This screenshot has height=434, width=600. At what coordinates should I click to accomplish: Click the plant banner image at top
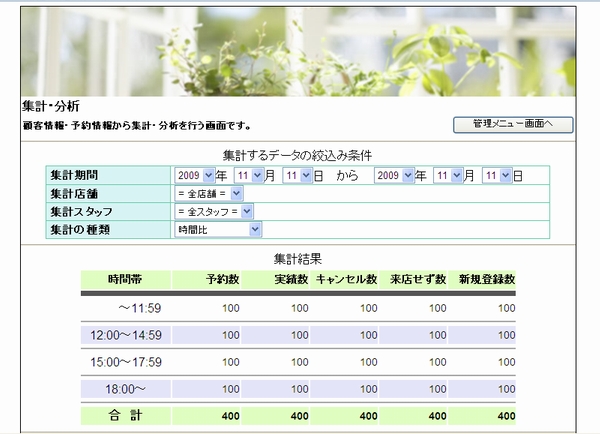[x=298, y=48]
